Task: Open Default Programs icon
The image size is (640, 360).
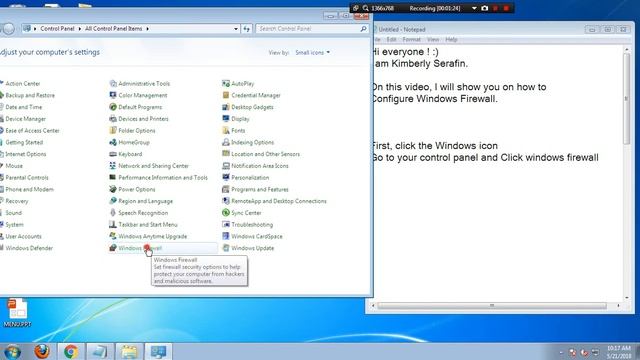Action: [x=113, y=107]
